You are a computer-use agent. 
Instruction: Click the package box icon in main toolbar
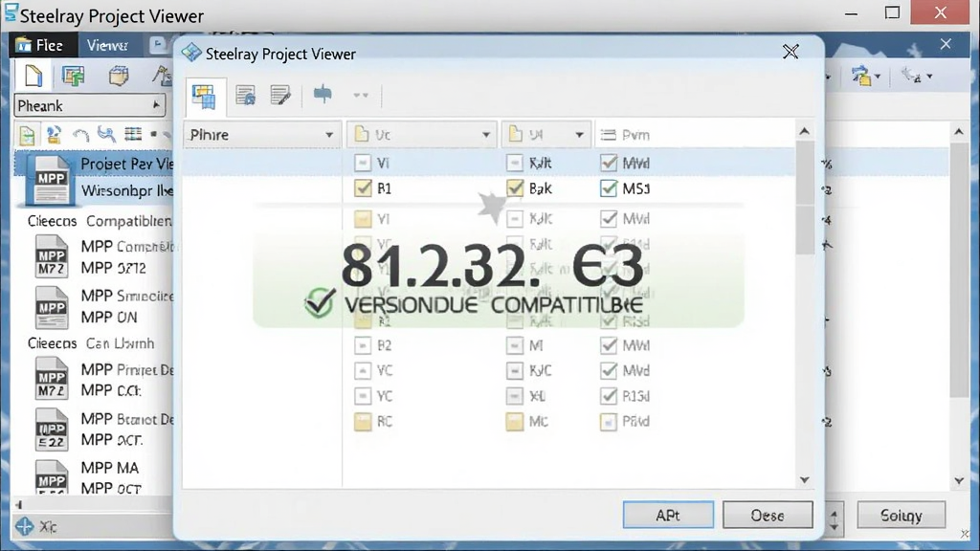(x=118, y=77)
